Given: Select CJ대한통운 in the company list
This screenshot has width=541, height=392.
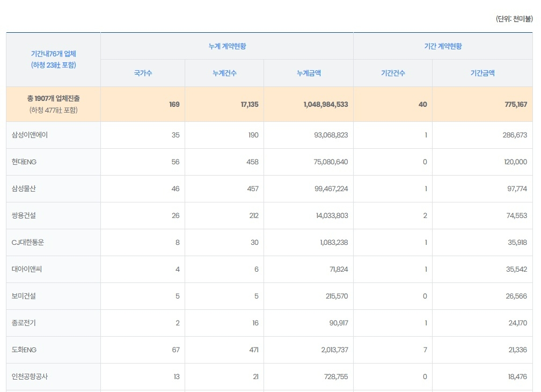Looking at the screenshot, I should click(x=28, y=243).
